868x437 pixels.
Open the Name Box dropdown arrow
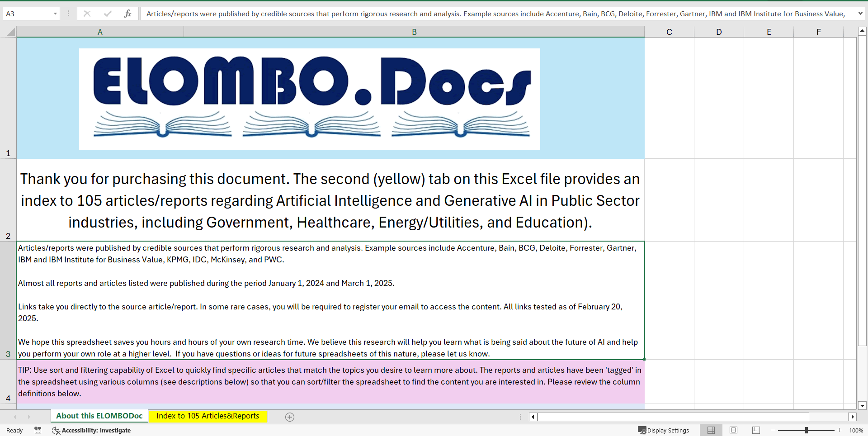pyautogui.click(x=55, y=14)
